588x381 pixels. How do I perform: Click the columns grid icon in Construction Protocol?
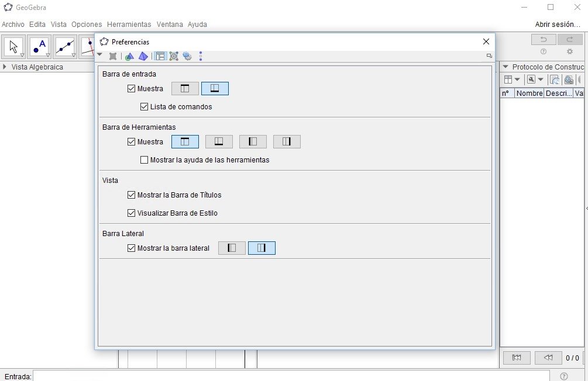508,79
